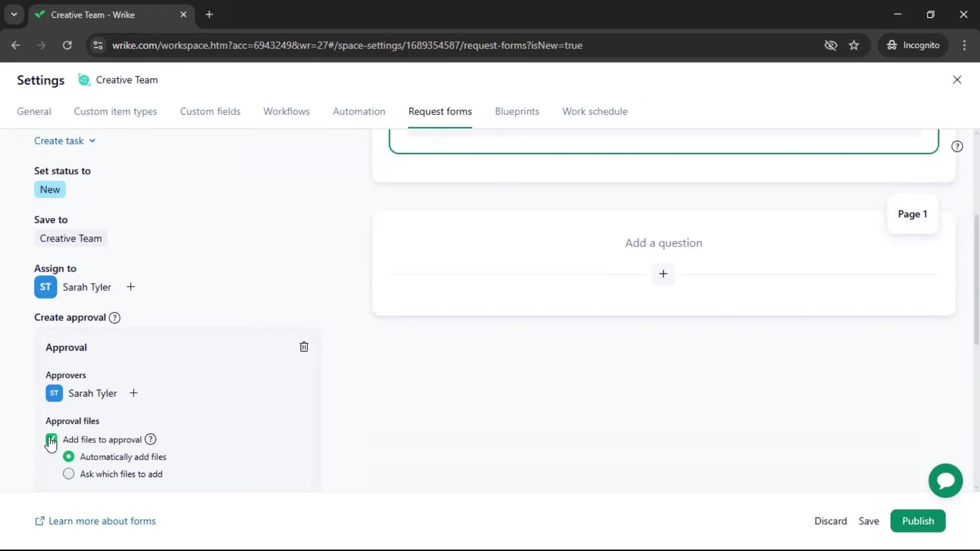Open the support chat bubble
Viewport: 980px width, 551px height.
[945, 481]
